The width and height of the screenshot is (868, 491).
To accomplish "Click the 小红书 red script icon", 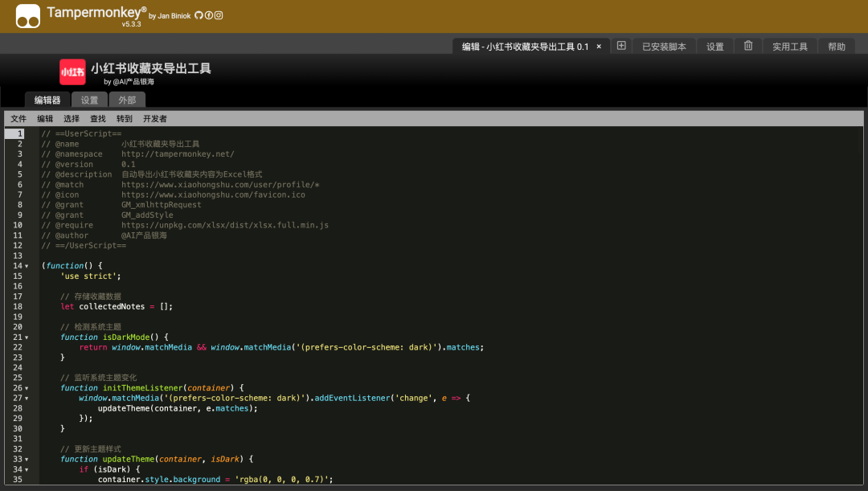I will pos(72,72).
